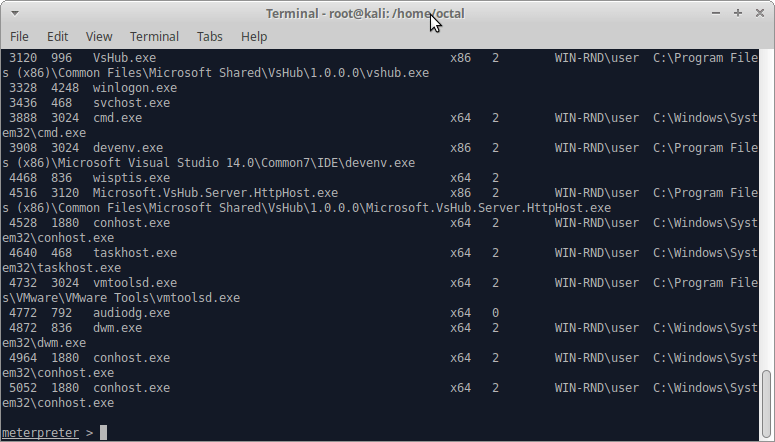Click the x86 arch of devenv.exe

(460, 148)
